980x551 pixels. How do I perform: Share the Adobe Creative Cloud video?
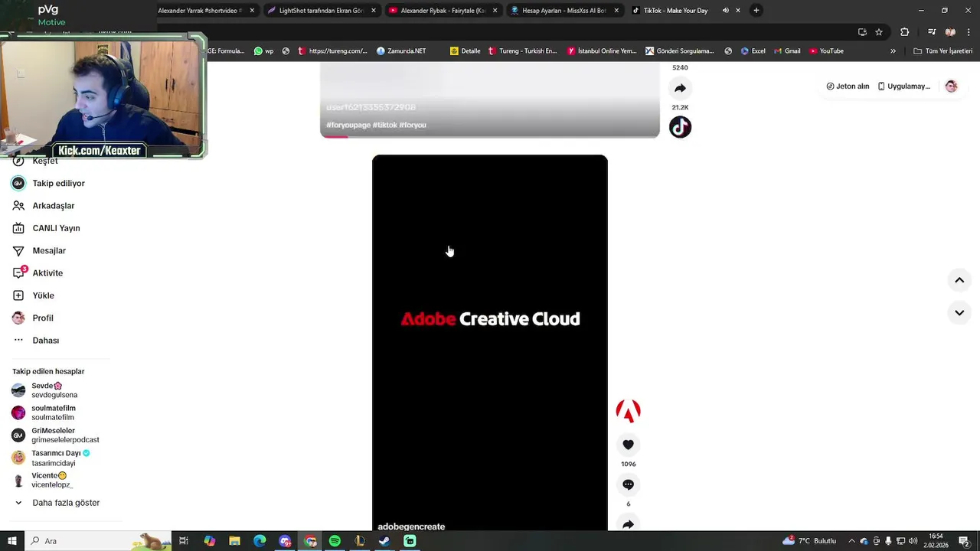[x=628, y=523]
